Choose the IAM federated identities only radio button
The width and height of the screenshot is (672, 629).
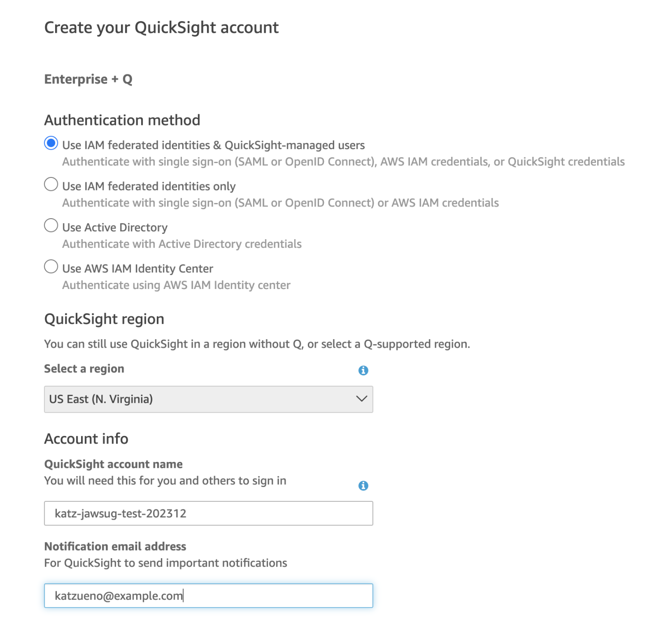click(51, 185)
